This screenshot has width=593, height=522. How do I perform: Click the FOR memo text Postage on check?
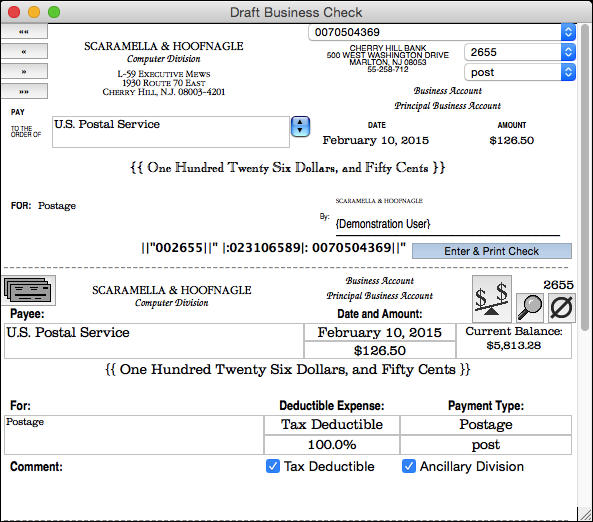[57, 206]
